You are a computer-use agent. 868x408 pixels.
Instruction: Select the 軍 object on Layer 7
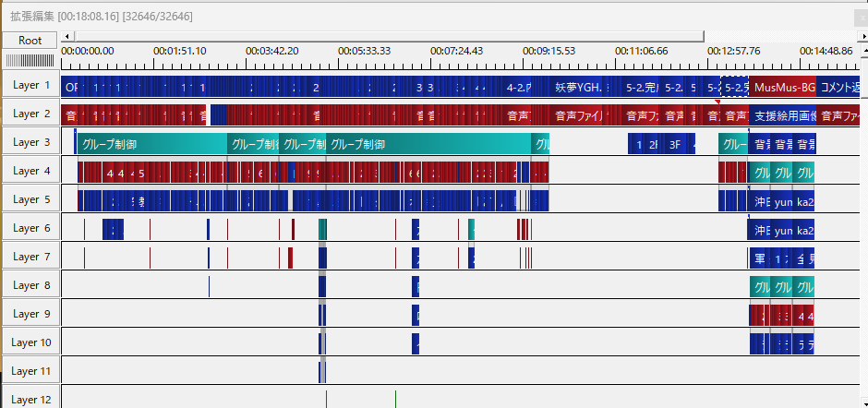tap(759, 259)
